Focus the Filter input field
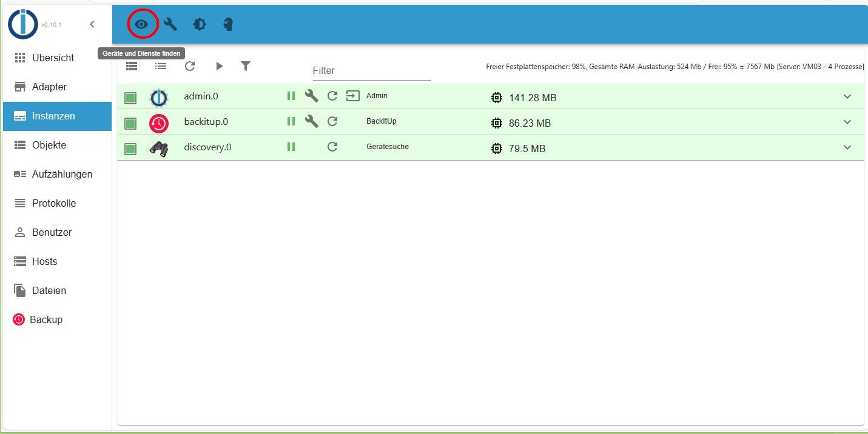This screenshot has height=434, width=868. [x=372, y=71]
